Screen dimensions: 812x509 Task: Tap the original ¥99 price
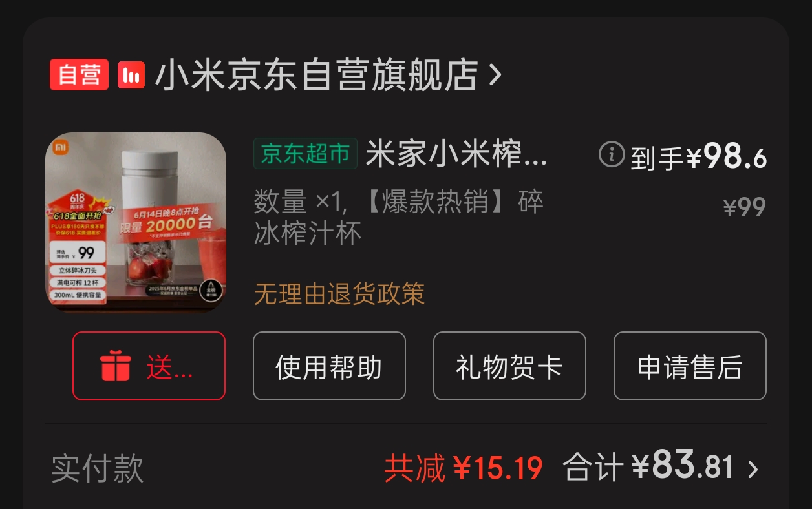coord(745,207)
